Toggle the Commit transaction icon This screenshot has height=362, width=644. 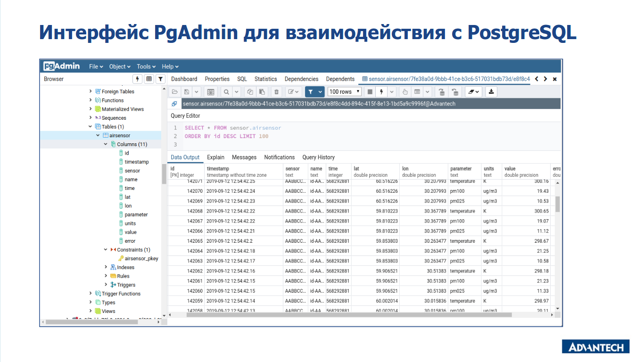point(443,91)
